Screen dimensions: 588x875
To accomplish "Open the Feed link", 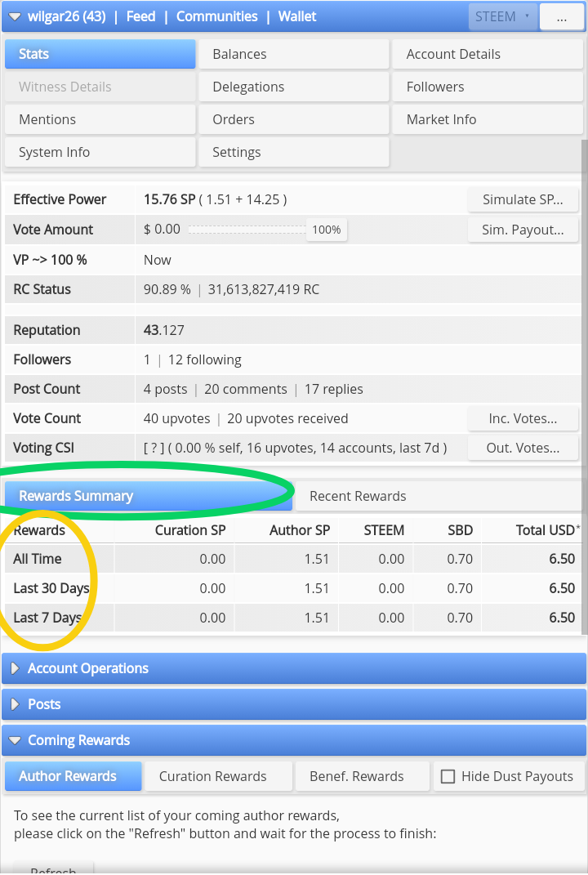I will pyautogui.click(x=140, y=16).
